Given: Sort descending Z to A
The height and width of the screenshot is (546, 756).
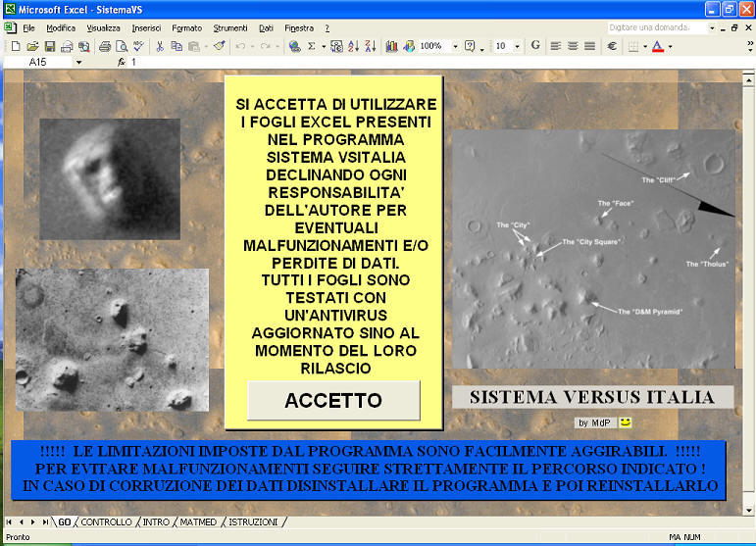Looking at the screenshot, I should 371,46.
